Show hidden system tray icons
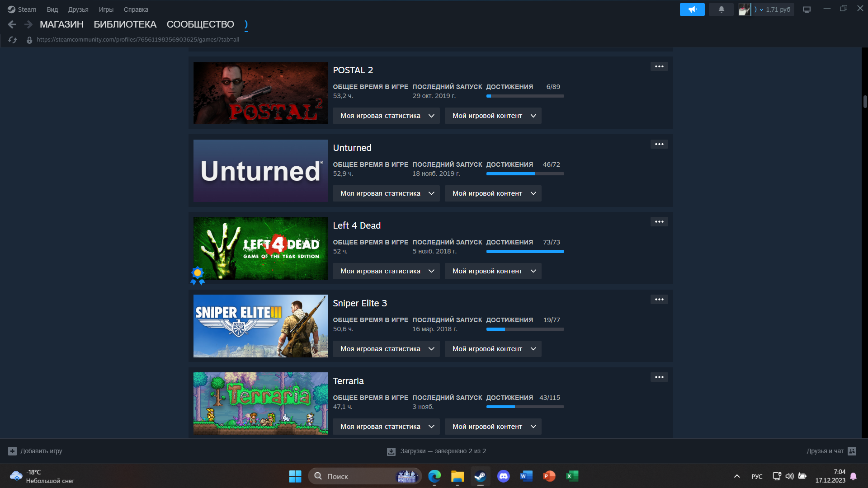Viewport: 868px width, 488px height. [x=737, y=476]
